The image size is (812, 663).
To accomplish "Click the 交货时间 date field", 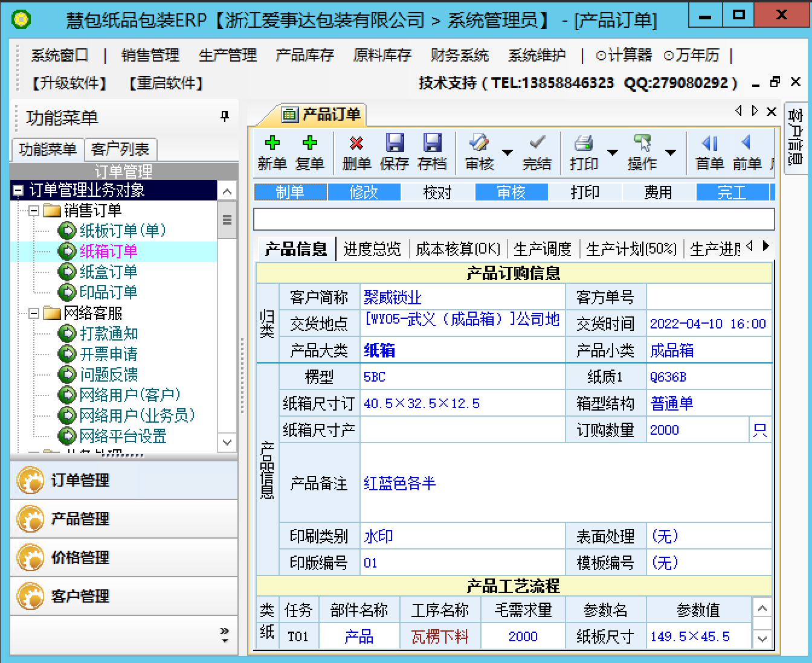I will click(x=709, y=324).
